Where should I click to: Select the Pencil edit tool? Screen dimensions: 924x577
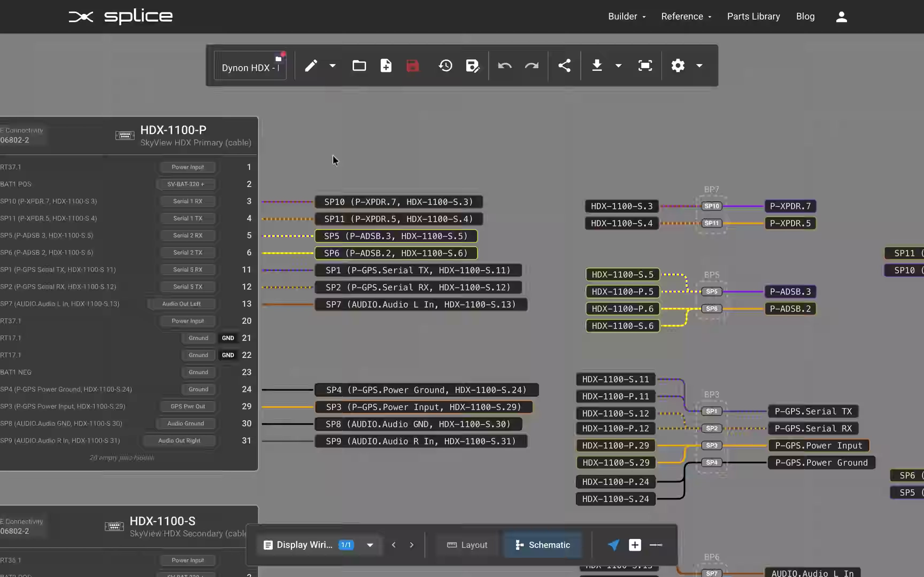click(311, 66)
